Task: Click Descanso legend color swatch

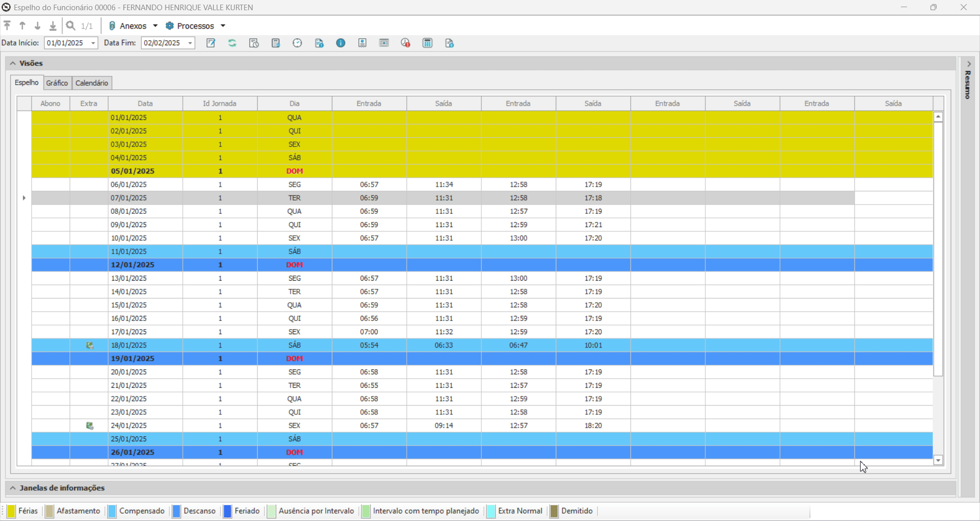Action: click(x=177, y=511)
